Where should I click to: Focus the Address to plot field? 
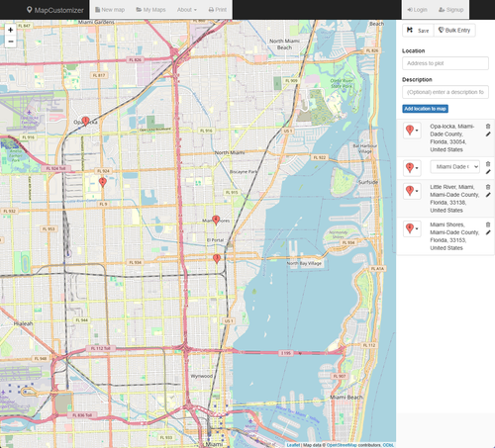445,63
